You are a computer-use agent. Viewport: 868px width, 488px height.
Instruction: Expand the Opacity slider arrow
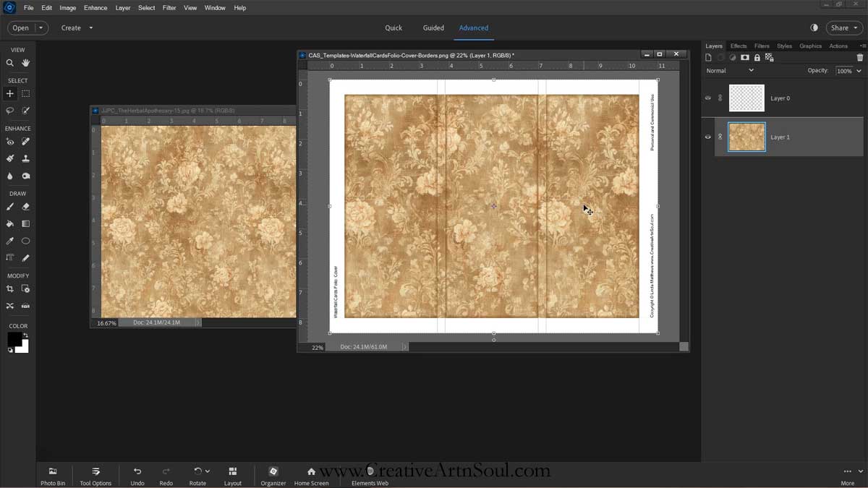(x=859, y=71)
